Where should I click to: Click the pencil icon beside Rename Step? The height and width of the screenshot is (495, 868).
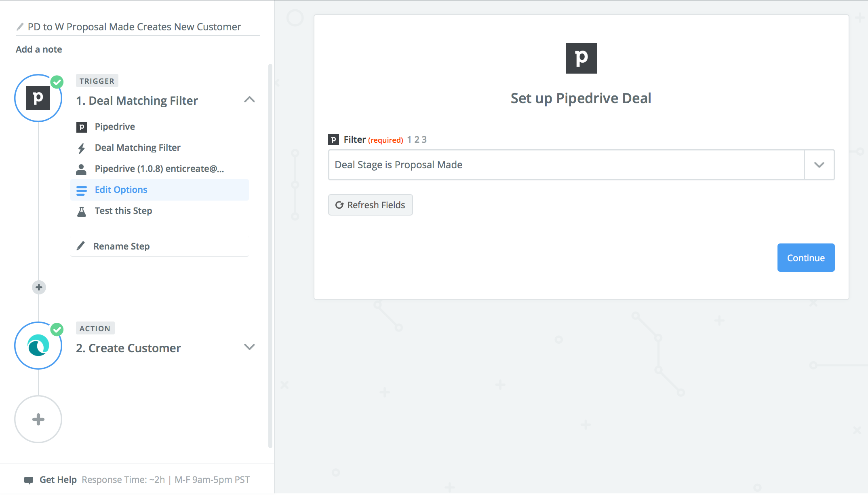[81, 246]
